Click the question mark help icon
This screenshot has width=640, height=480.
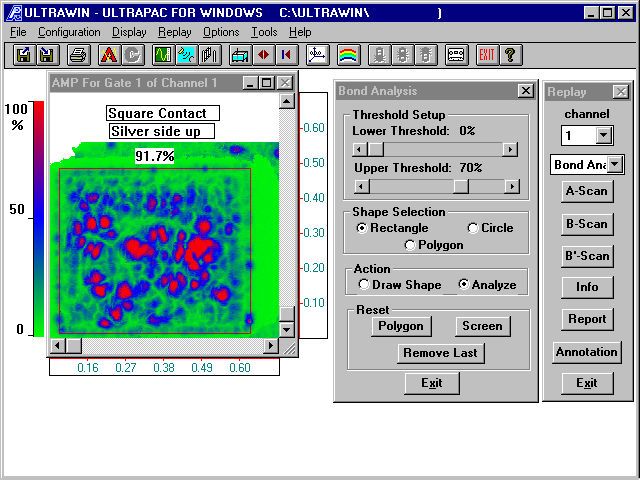510,54
